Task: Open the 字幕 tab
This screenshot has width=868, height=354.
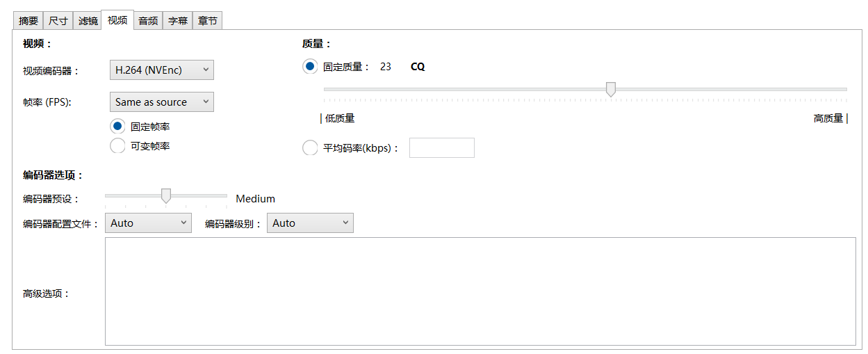Action: [177, 21]
